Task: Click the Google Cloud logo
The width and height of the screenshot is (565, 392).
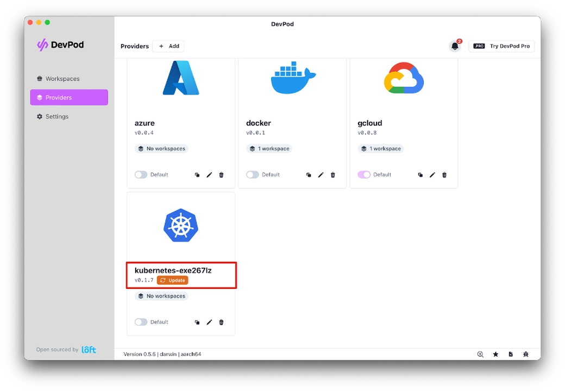Action: tap(404, 78)
